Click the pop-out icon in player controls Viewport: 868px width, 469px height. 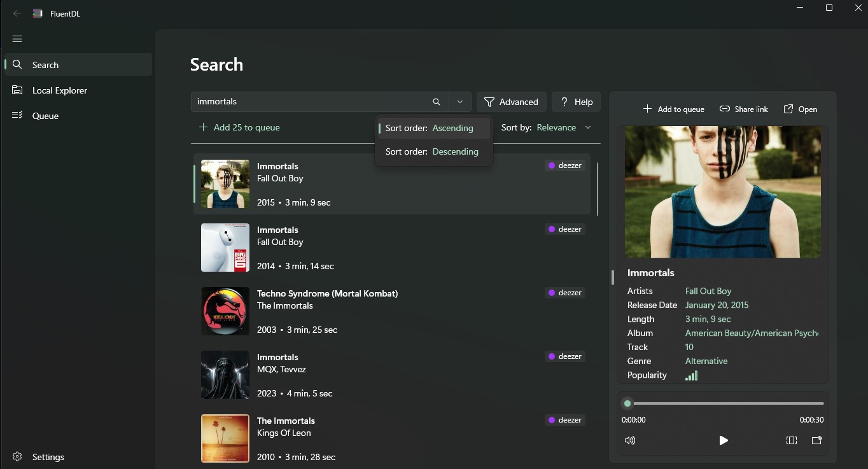click(817, 440)
